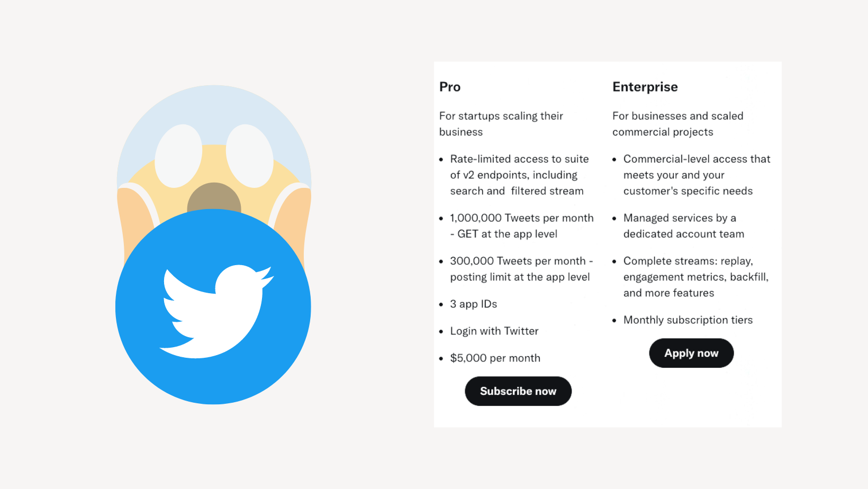This screenshot has height=489, width=868.
Task: Select the white pricing card panel
Action: coord(608,243)
